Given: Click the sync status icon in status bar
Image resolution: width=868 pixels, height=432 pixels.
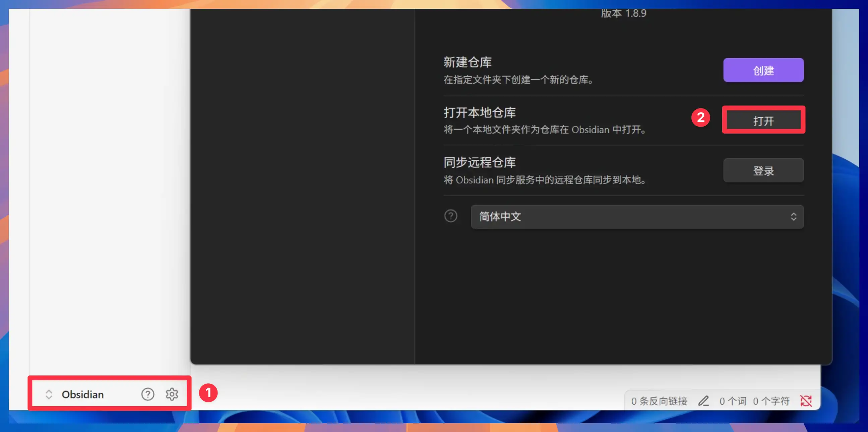Looking at the screenshot, I should coord(806,401).
